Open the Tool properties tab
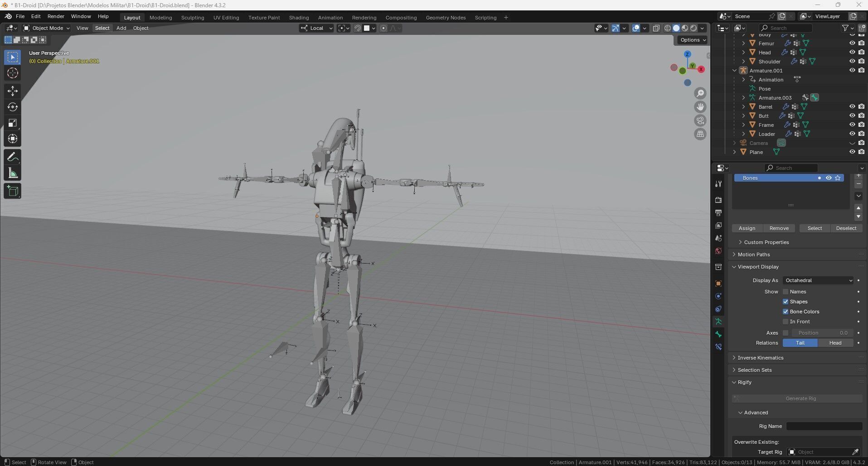Image resolution: width=868 pixels, height=466 pixels. click(x=718, y=184)
